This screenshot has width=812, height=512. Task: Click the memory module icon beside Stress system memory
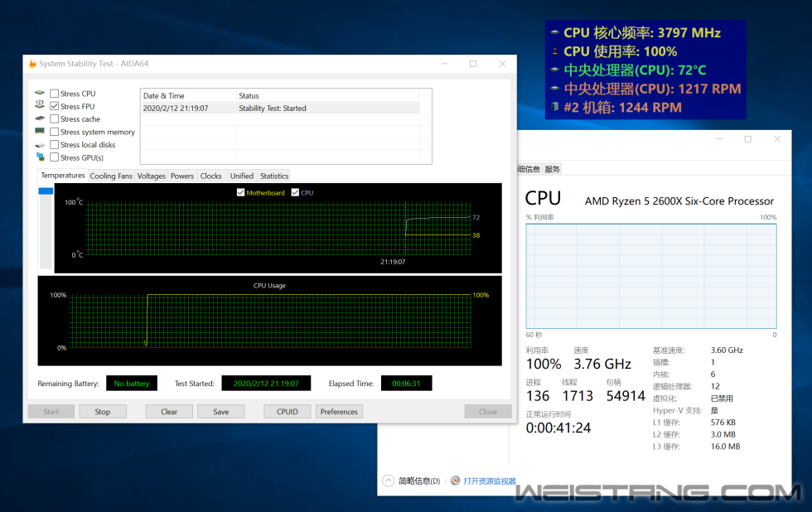[x=40, y=131]
